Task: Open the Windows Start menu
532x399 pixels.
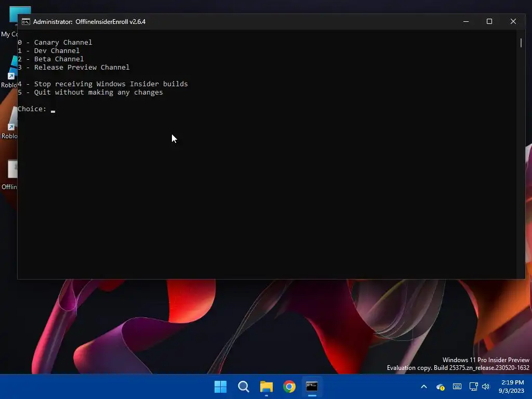Action: point(220,387)
